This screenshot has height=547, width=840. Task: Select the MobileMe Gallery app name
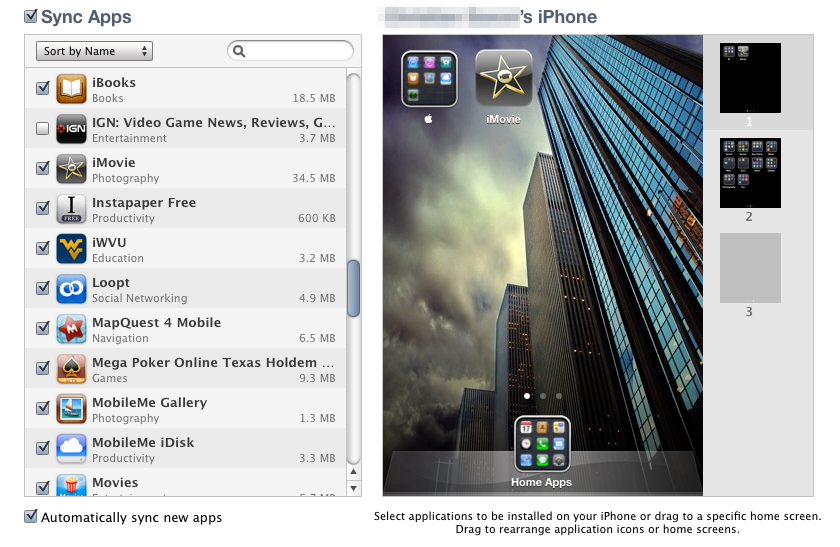pos(149,402)
